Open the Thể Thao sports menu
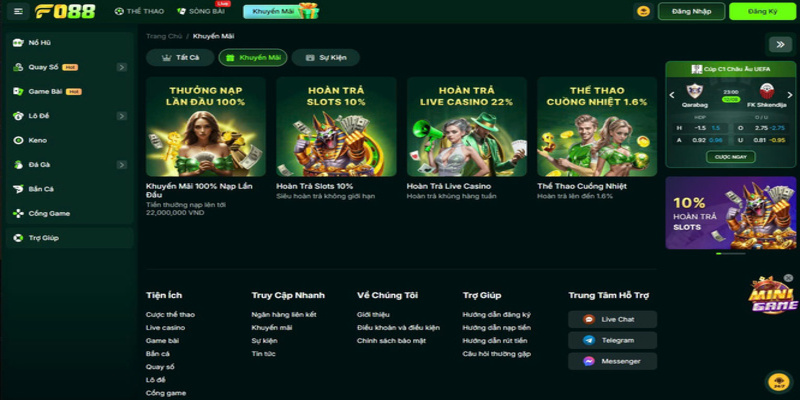This screenshot has height=400, width=800. pos(139,11)
